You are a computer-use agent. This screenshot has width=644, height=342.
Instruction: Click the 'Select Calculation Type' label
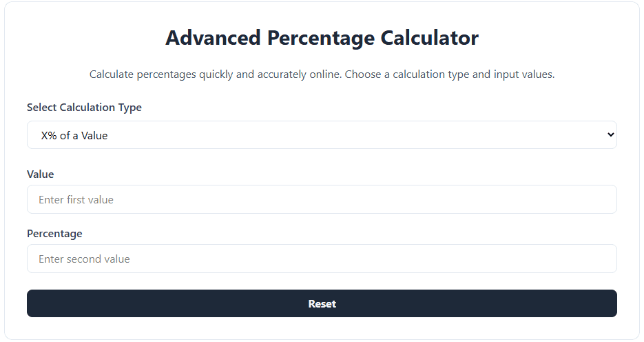pos(84,108)
